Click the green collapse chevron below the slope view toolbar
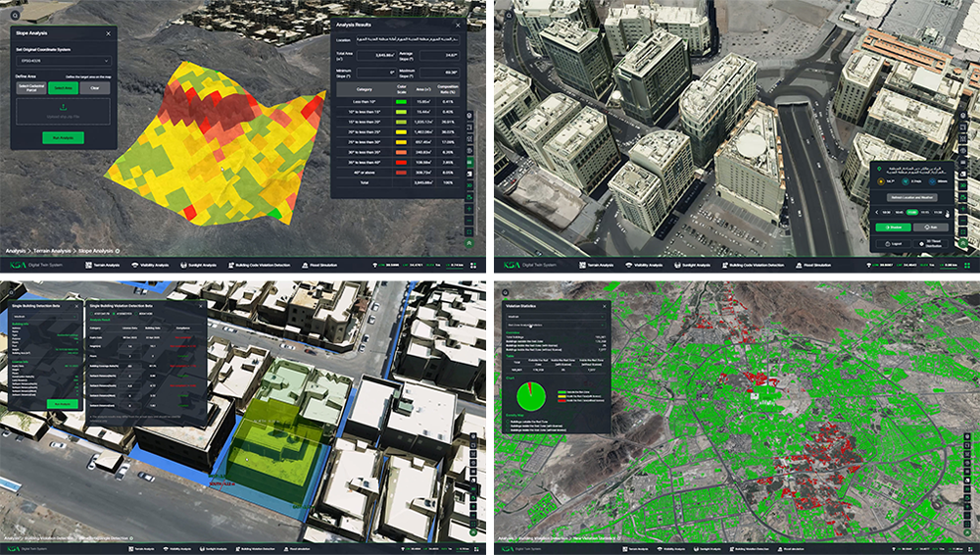The width and height of the screenshot is (980, 555). [x=470, y=241]
